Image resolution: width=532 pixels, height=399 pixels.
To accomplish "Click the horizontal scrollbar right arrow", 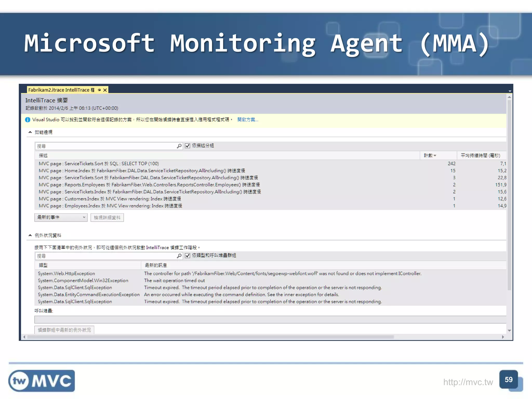I will (503, 337).
